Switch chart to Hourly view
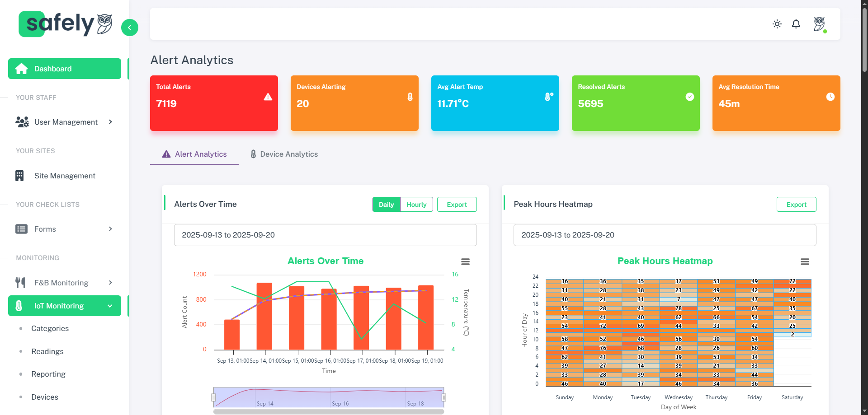Image resolution: width=868 pixels, height=415 pixels. click(x=416, y=205)
